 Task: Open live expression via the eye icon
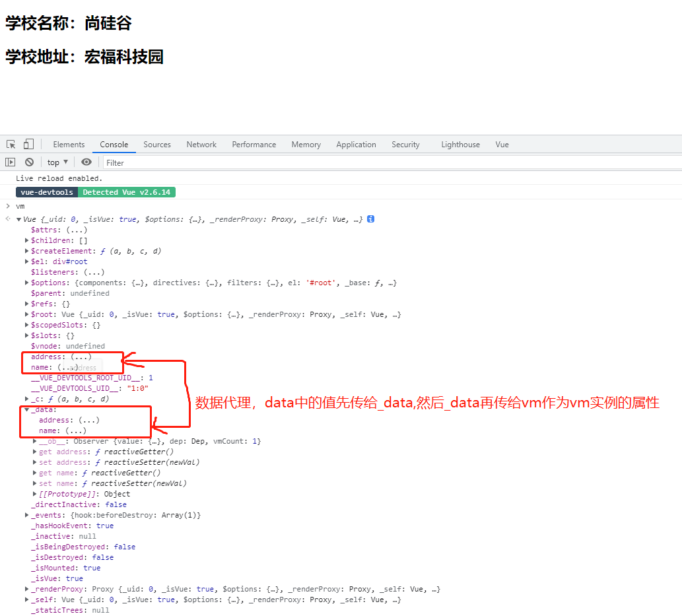coord(86,162)
